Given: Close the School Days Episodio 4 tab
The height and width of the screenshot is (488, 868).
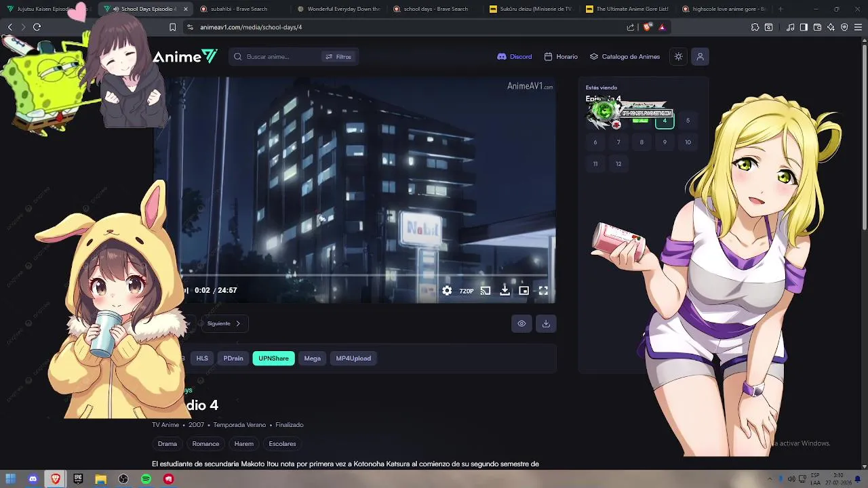Looking at the screenshot, I should pyautogui.click(x=185, y=9).
